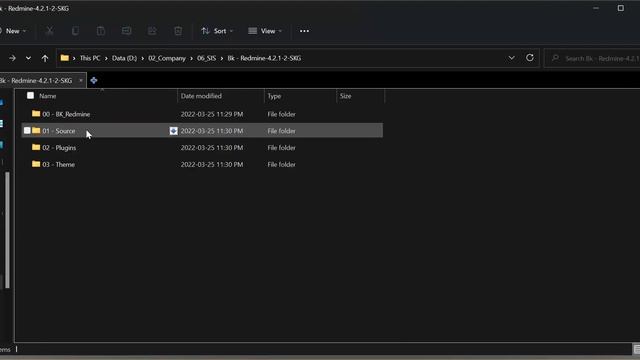Sort by the Name column header
The width and height of the screenshot is (640, 360).
coord(47,96)
